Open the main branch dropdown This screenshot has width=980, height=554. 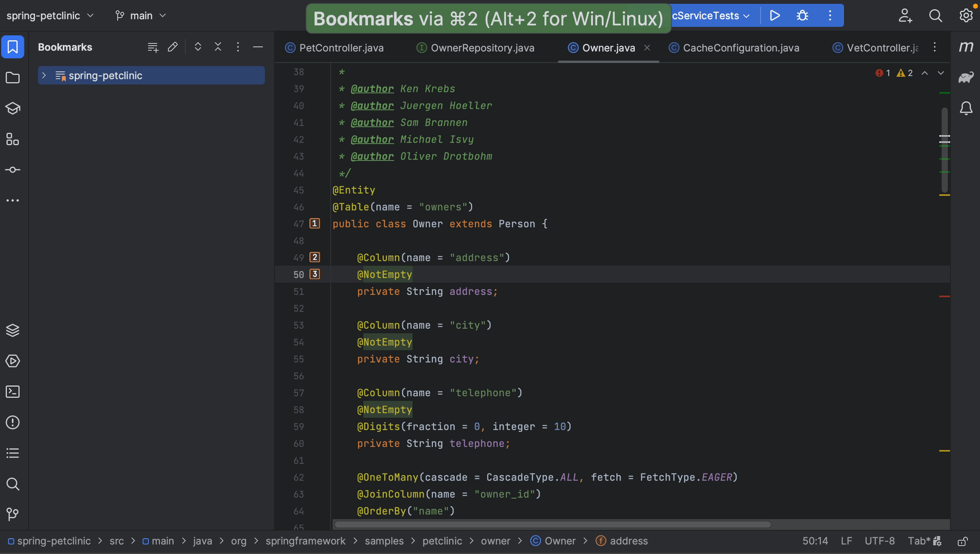click(140, 15)
